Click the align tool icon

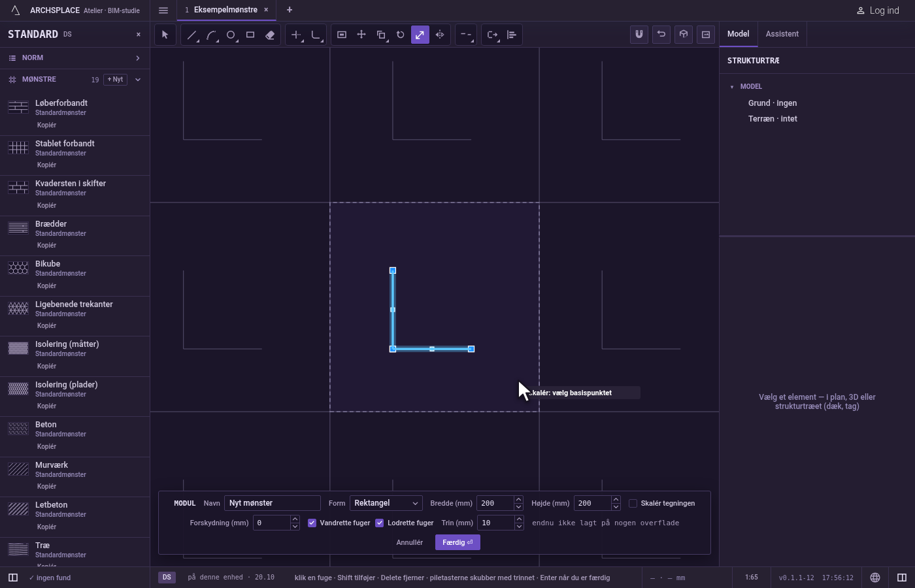pos(512,35)
